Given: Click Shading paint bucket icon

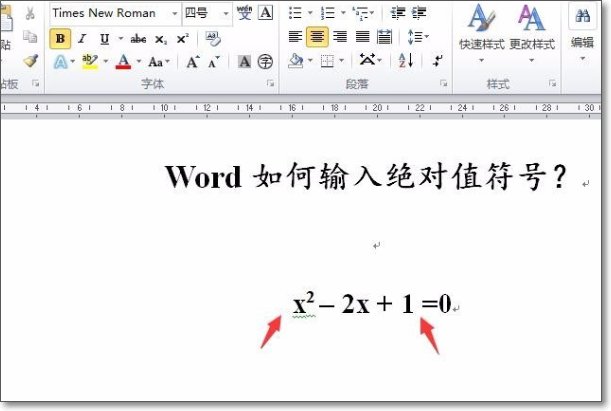Looking at the screenshot, I should point(295,60).
